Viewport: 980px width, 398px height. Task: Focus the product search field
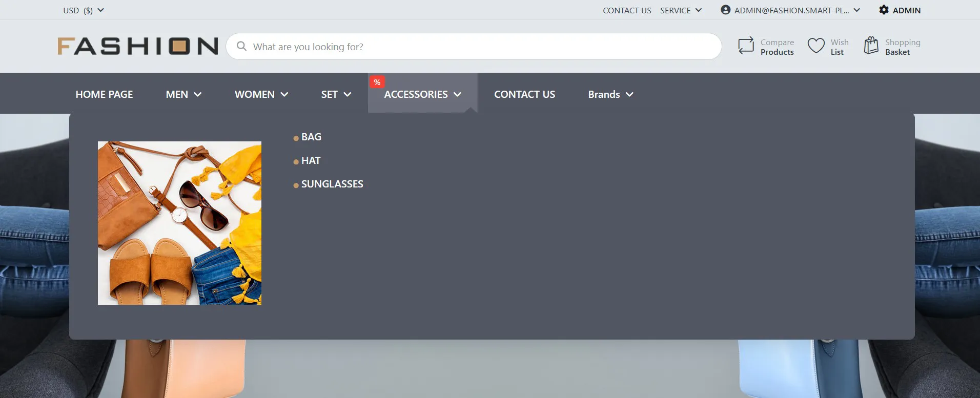(474, 46)
